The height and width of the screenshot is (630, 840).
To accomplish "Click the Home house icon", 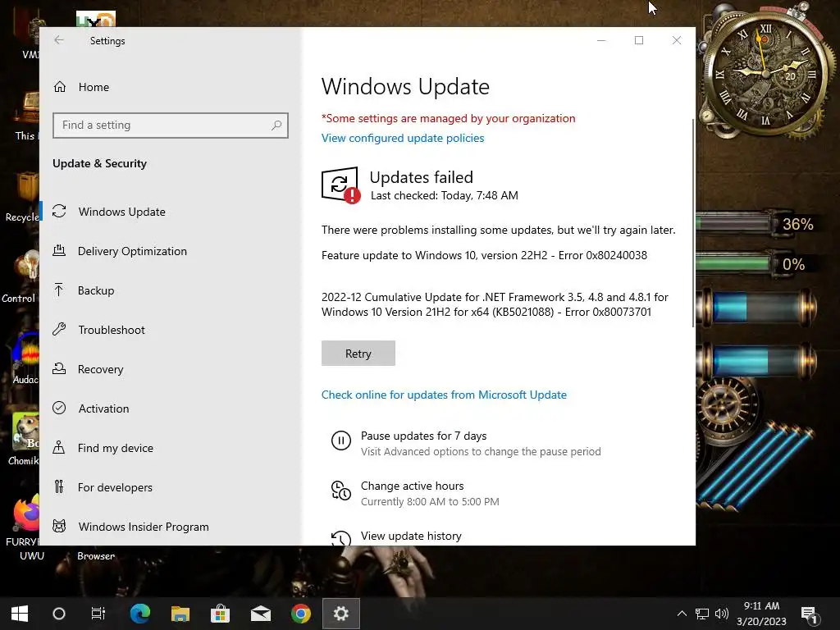I will [x=59, y=86].
